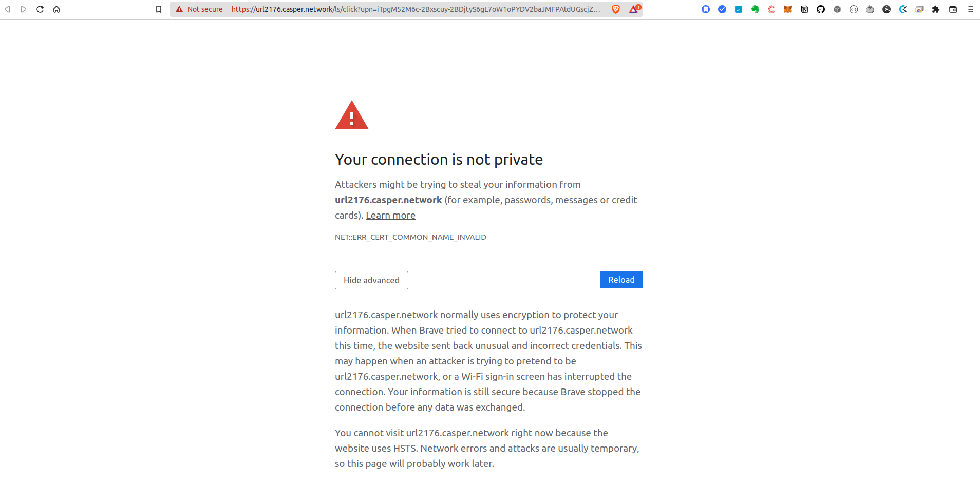
Task: Open the Brave Shields panel
Action: 615,9
